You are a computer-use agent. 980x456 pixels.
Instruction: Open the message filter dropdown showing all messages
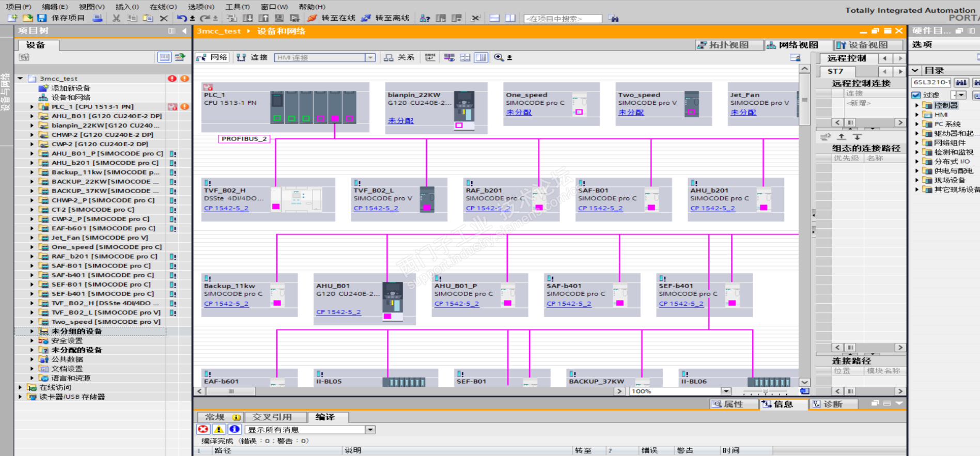click(x=370, y=429)
